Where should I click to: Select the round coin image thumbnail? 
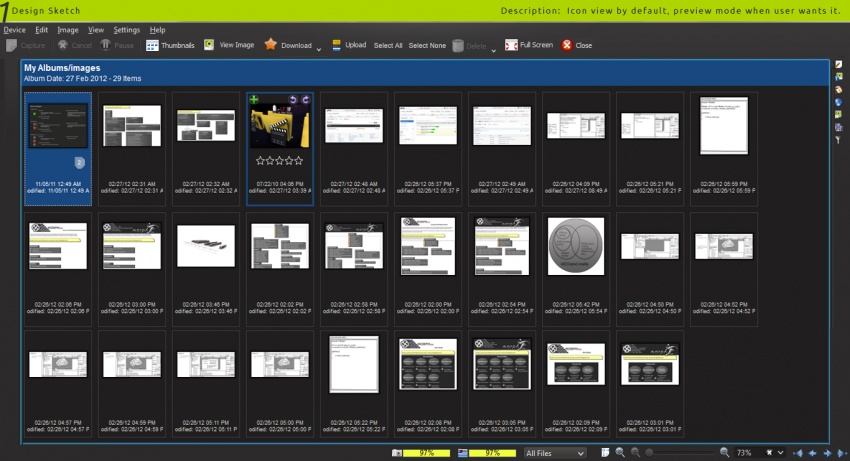575,246
